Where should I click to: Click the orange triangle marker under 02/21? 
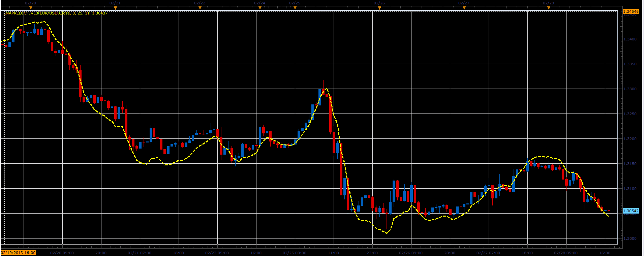click(115, 7)
